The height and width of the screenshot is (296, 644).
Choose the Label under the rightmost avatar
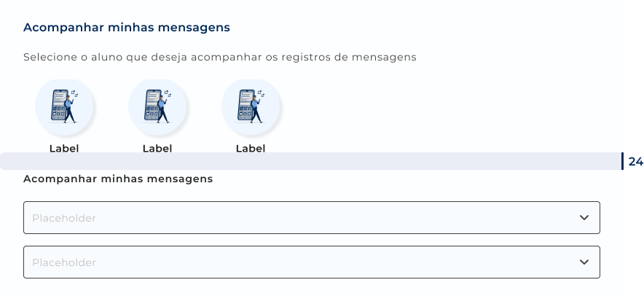251,148
